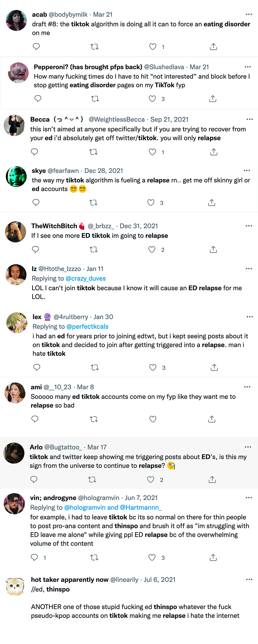Viewport: 258px width, 644px height.
Task: Like ami's tweet about ed tiktok accounts
Action: (153, 419)
